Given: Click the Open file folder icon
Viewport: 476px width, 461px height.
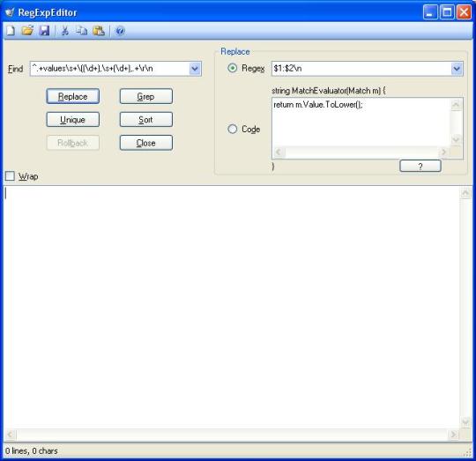Looking at the screenshot, I should click(27, 31).
